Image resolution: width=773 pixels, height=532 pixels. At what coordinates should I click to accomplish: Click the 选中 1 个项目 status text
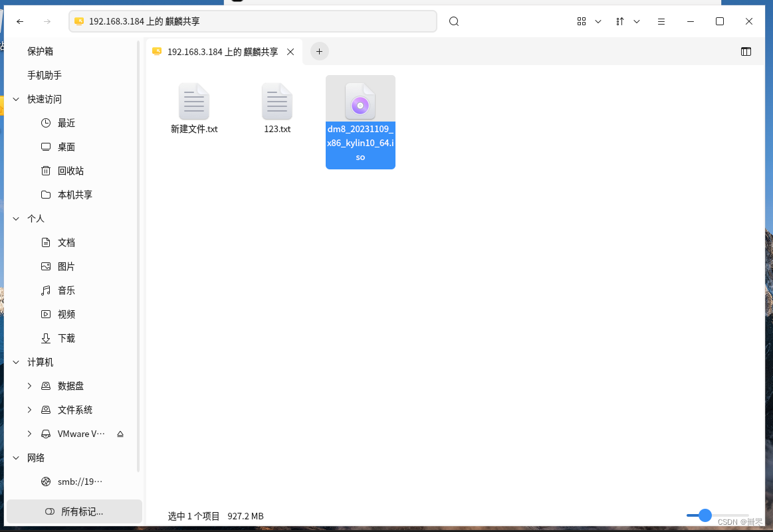(193, 516)
